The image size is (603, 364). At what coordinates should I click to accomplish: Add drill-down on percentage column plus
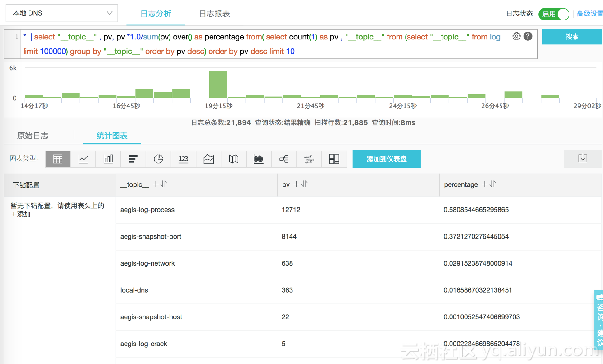(x=484, y=184)
